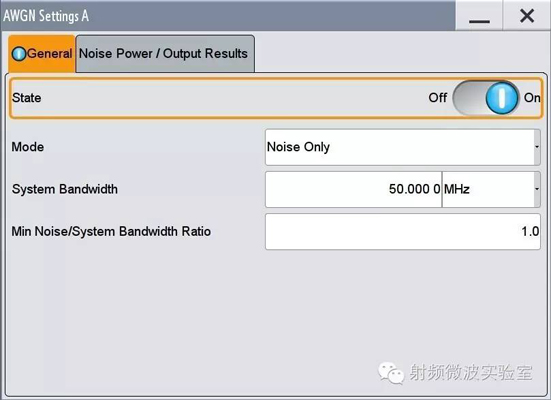Select the General tab
The image size is (551, 400).
coord(42,54)
